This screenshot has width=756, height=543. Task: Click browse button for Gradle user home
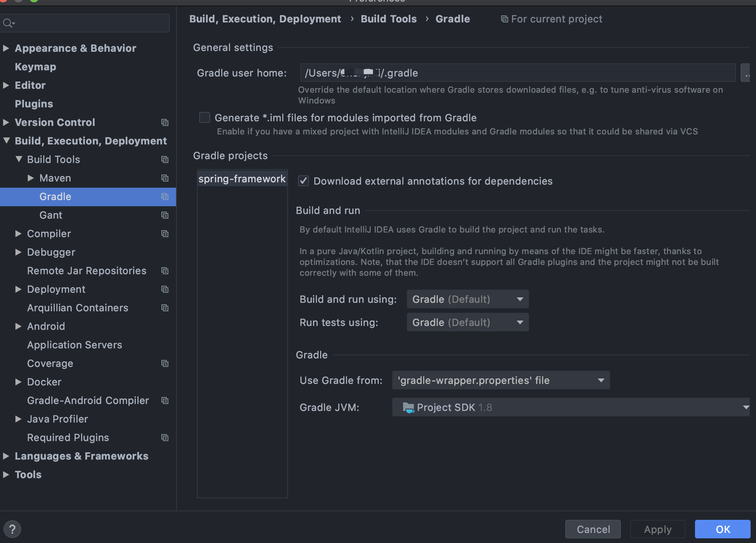click(x=746, y=73)
